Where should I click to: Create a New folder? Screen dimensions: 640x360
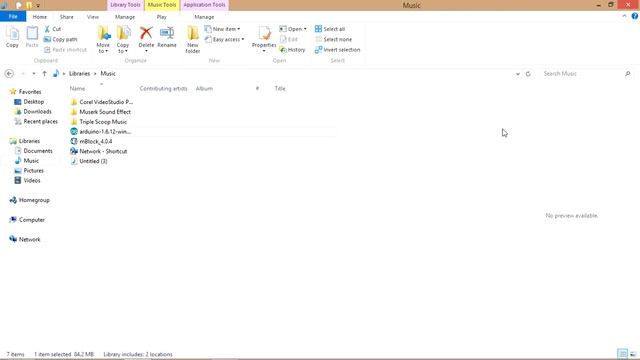coord(193,40)
